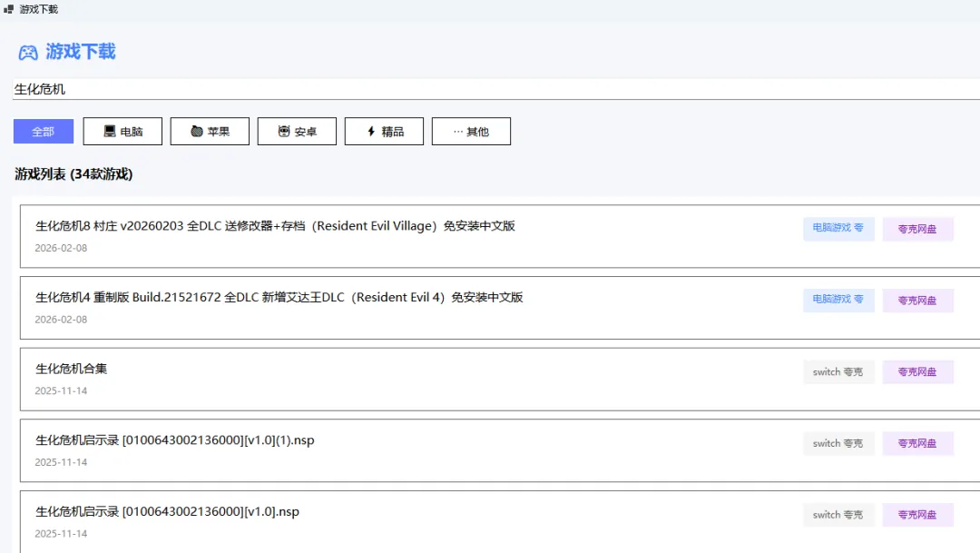Click the apple icon on 苹果 button
980x553 pixels.
click(x=197, y=132)
